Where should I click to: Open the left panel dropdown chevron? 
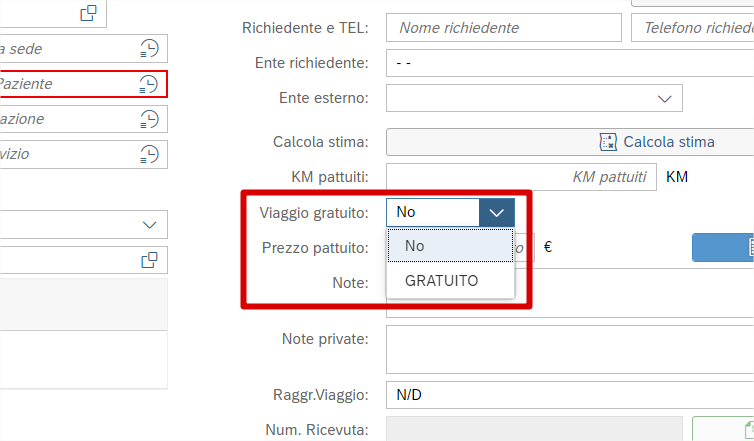point(149,225)
